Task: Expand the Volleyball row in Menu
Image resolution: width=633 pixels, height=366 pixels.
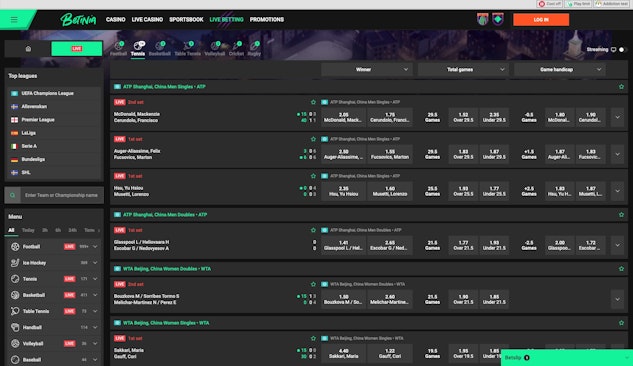Action: point(95,343)
